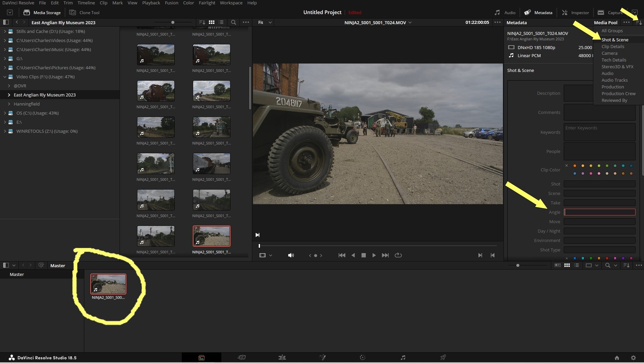The width and height of the screenshot is (644, 363).
Task: Open Project Manager home icon
Action: tap(617, 358)
